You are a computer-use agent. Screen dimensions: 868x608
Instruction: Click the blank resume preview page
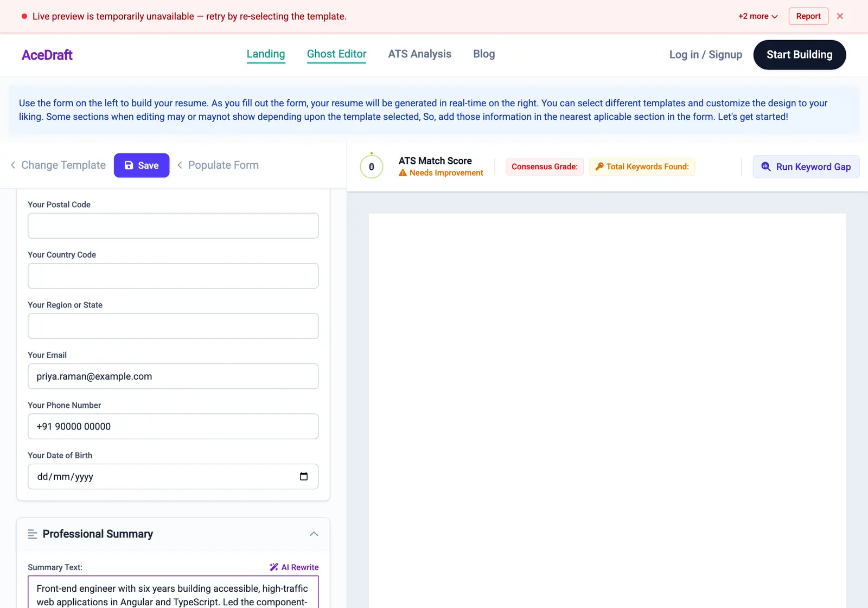[x=608, y=411]
